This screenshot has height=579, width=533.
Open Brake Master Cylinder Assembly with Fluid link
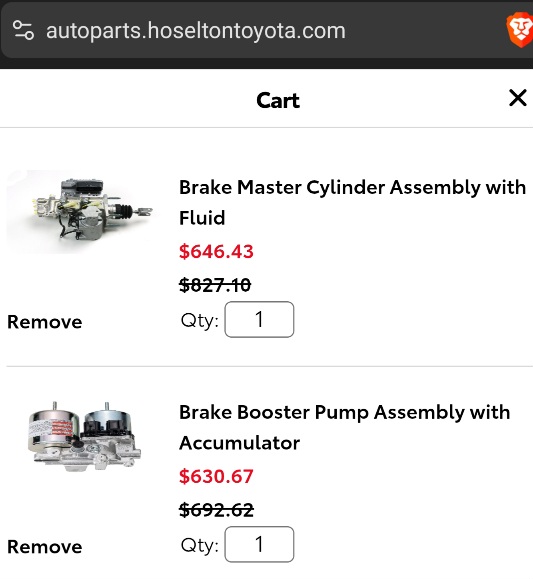(x=352, y=202)
